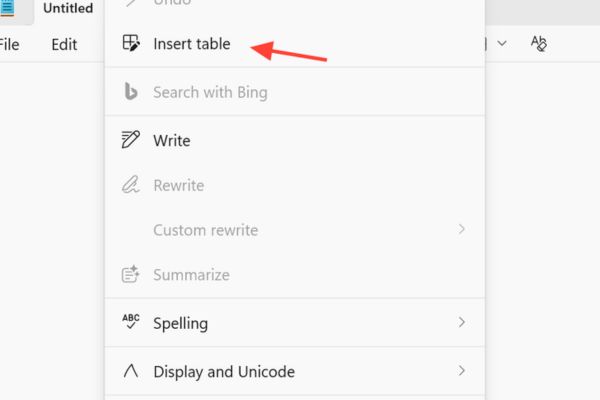The height and width of the screenshot is (400, 600).
Task: Open the File menu
Action: pyautogui.click(x=9, y=44)
